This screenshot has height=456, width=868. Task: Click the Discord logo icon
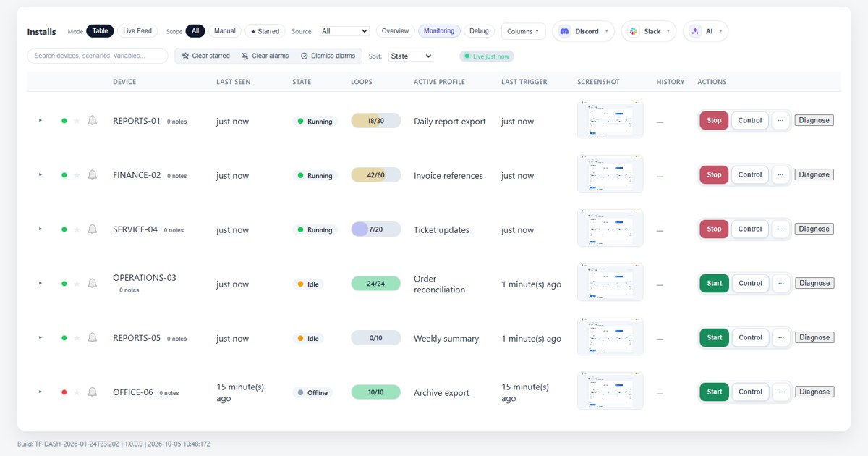[x=565, y=31]
